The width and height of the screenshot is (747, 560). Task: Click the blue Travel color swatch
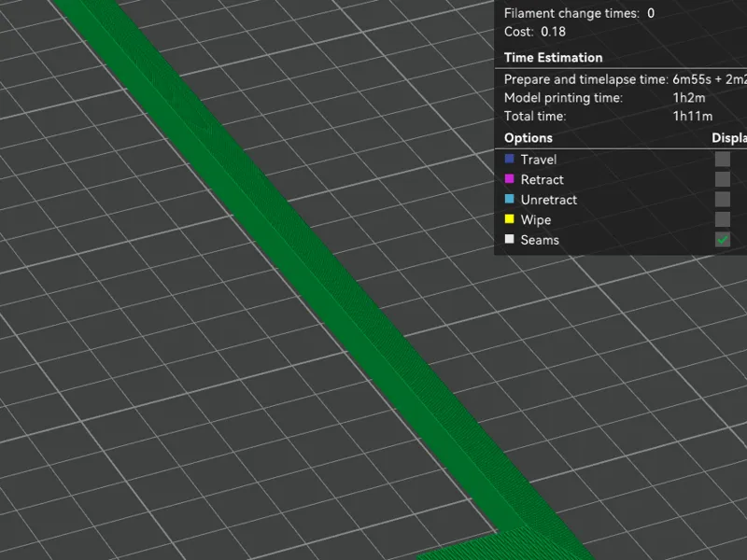[x=509, y=159]
